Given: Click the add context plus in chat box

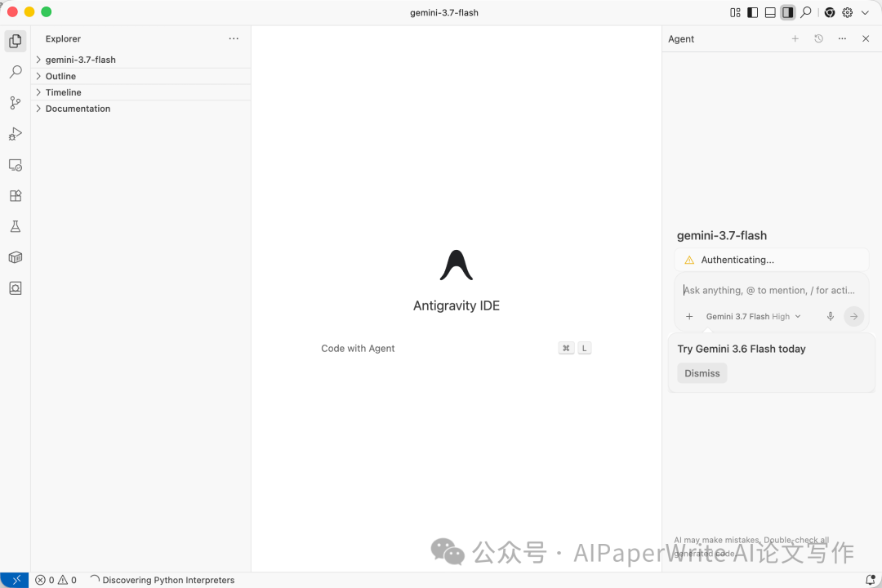Looking at the screenshot, I should pyautogui.click(x=689, y=316).
